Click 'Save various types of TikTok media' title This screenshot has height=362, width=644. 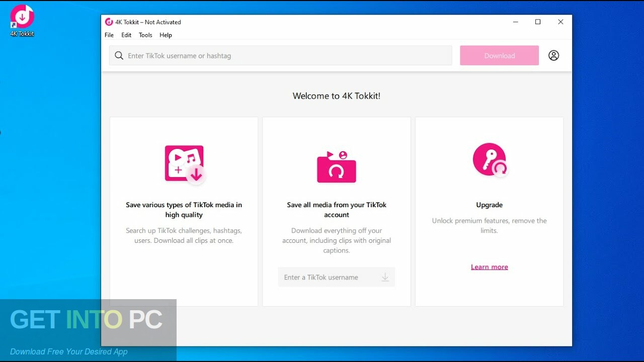[184, 210]
